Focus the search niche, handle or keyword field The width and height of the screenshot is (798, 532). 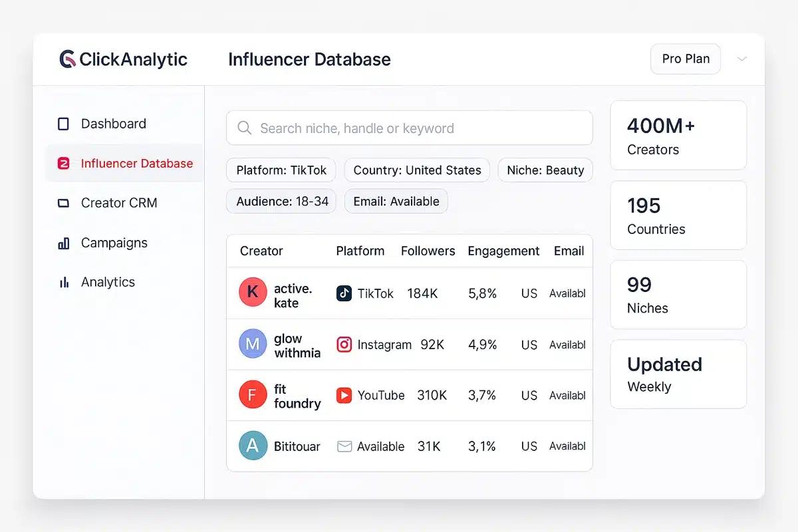410,128
